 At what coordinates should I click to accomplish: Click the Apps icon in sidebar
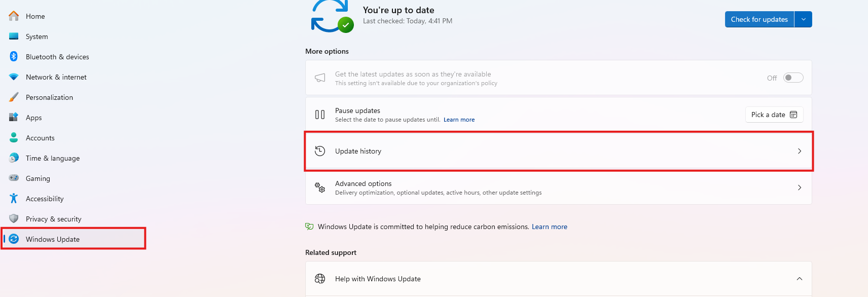tap(14, 117)
